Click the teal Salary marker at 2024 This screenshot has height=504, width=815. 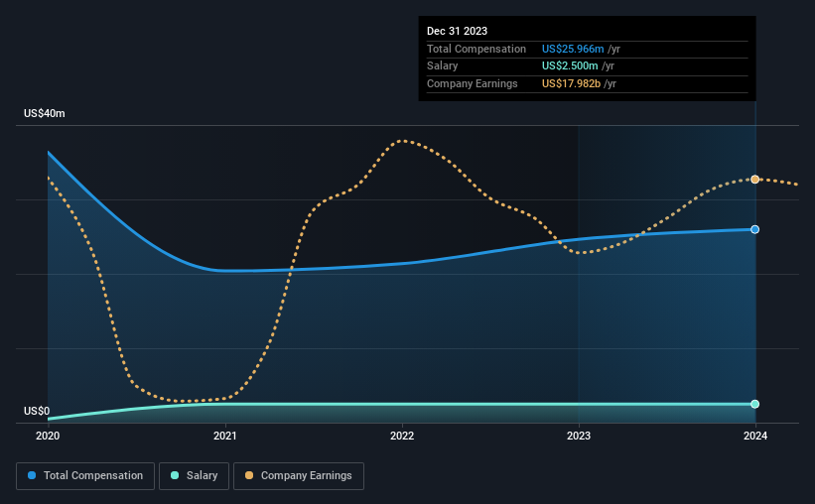(754, 404)
